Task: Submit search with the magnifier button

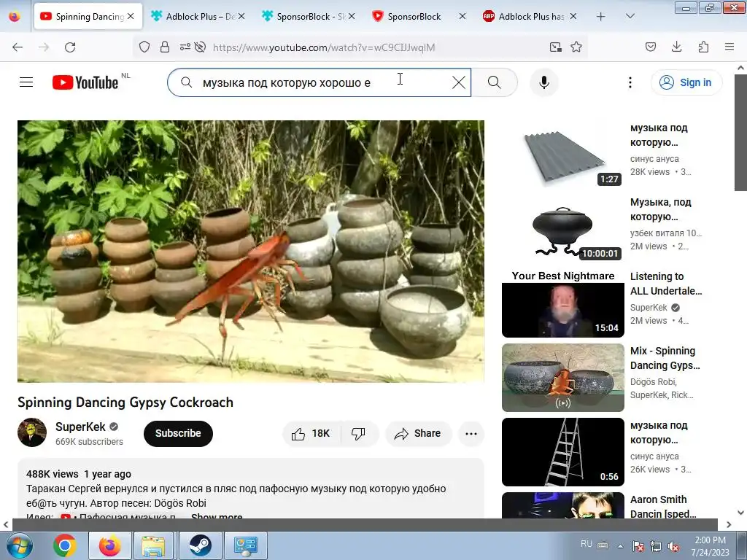Action: tap(495, 82)
